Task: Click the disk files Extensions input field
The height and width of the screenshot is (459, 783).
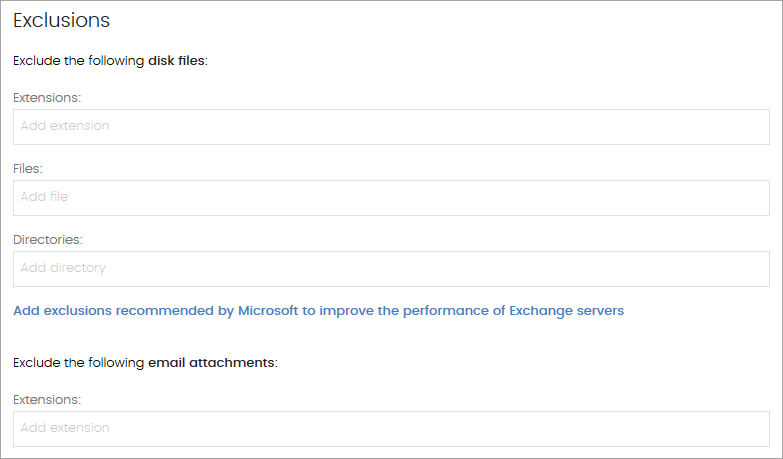Action: click(391, 127)
